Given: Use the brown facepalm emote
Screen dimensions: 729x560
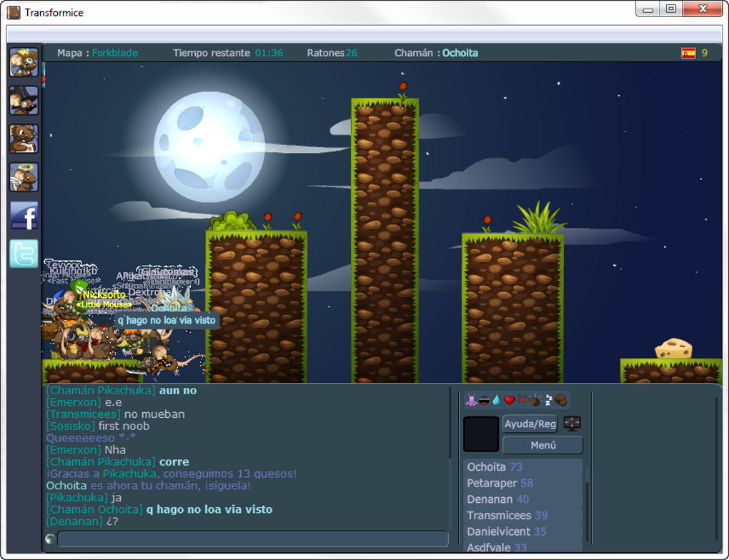Looking at the screenshot, I should [x=561, y=400].
